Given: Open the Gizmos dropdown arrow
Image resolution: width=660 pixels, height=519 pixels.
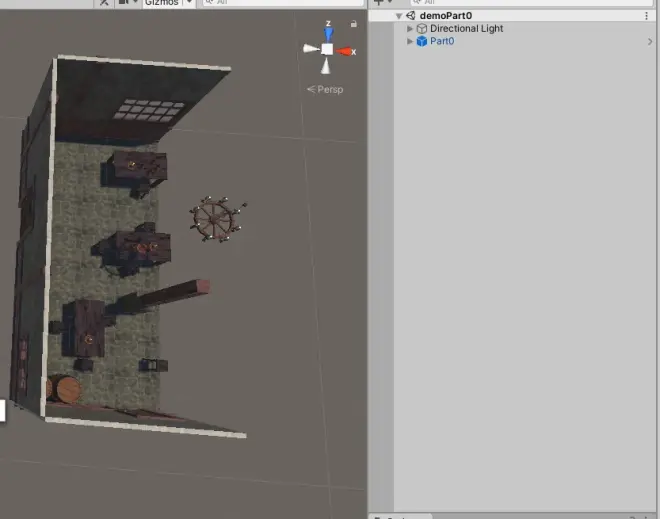Looking at the screenshot, I should (x=189, y=3).
